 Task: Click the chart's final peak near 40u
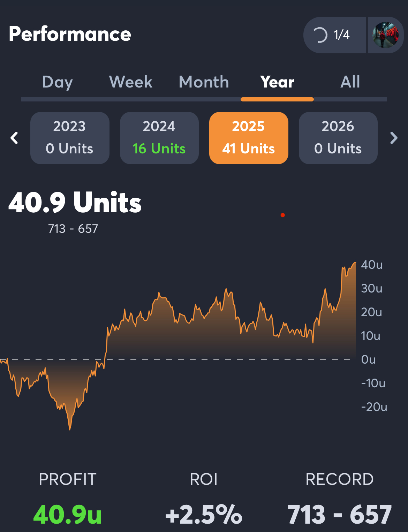tap(355, 263)
